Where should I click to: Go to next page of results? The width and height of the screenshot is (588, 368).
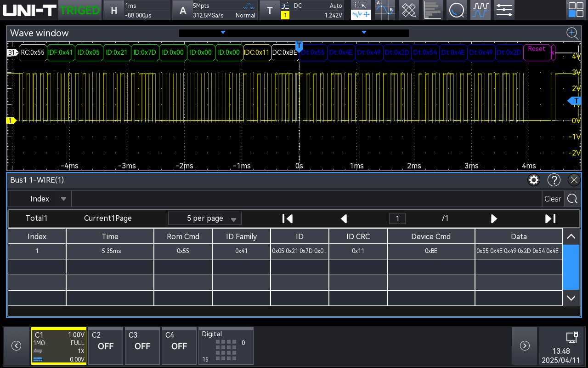click(494, 218)
